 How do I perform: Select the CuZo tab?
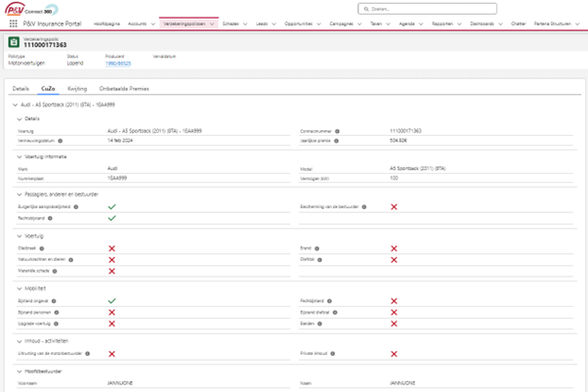(x=48, y=89)
